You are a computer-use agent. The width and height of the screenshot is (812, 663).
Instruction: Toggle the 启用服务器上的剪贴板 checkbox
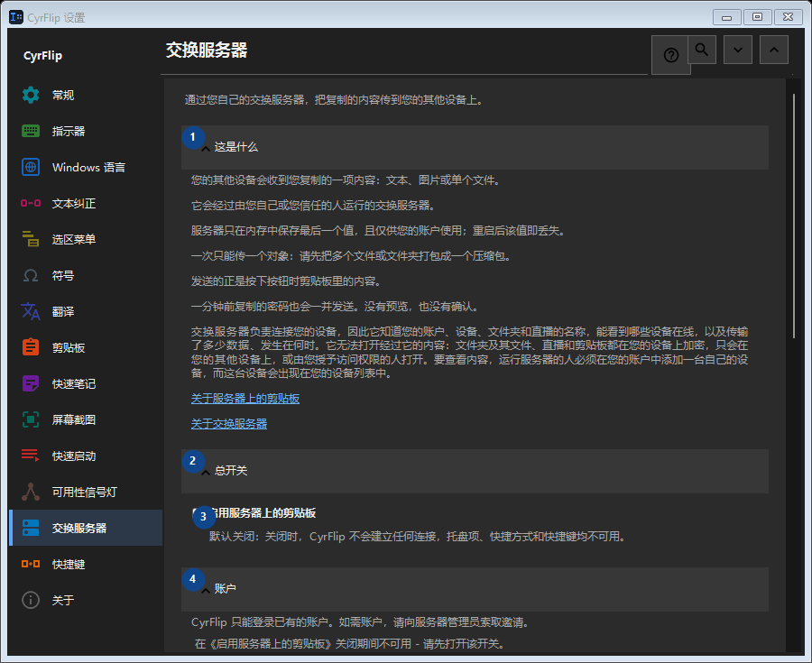197,513
